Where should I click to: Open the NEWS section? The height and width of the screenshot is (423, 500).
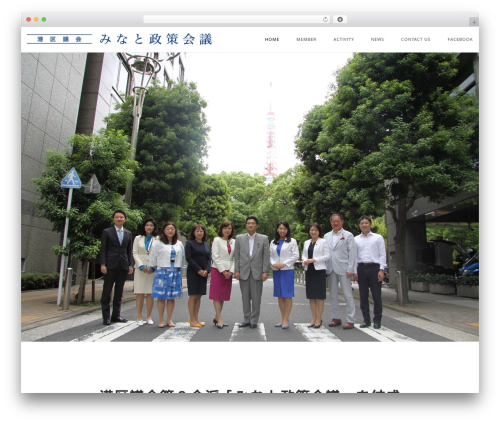377,39
